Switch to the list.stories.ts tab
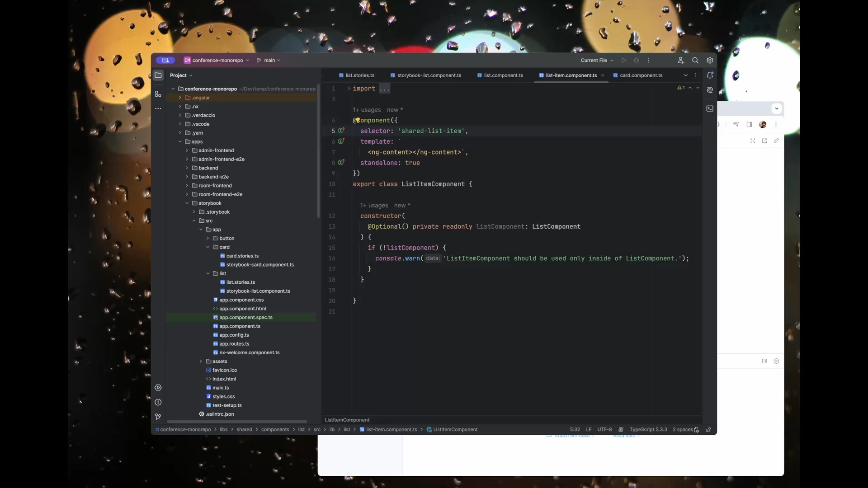This screenshot has width=868, height=488. click(356, 75)
